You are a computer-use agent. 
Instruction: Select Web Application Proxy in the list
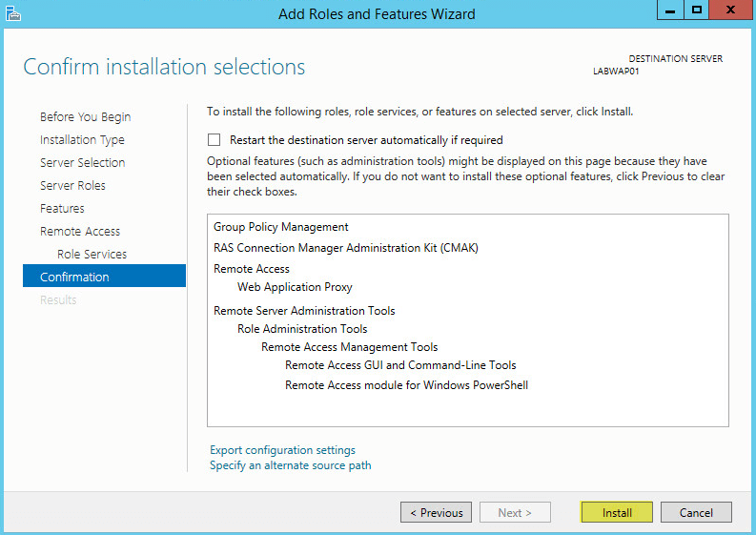[x=295, y=287]
